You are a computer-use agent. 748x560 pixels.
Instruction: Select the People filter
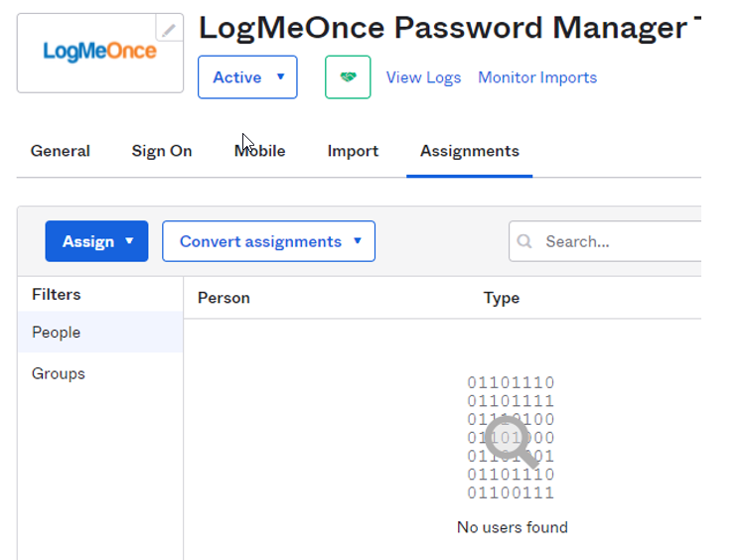click(x=100, y=333)
